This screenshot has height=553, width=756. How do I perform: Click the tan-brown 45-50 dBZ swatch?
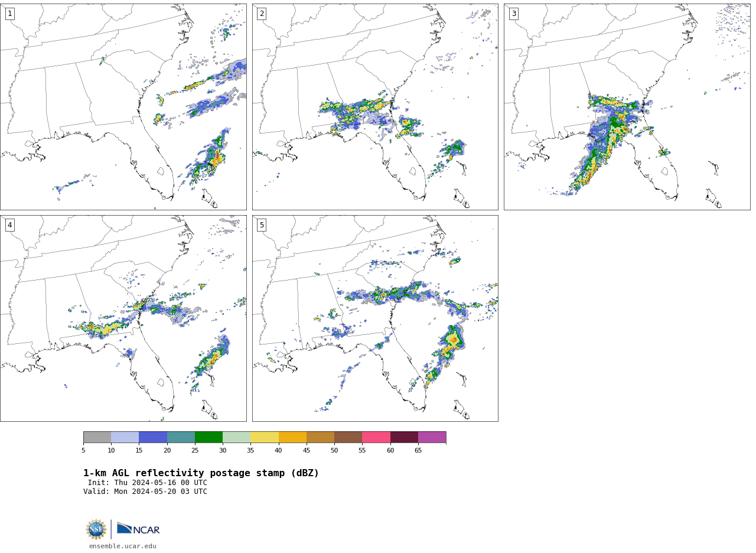click(x=321, y=437)
